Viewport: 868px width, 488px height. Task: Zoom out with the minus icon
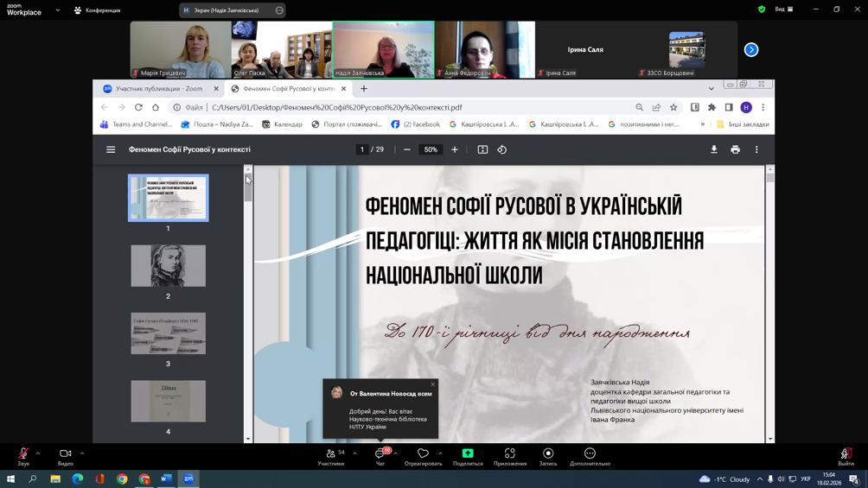[x=407, y=149]
